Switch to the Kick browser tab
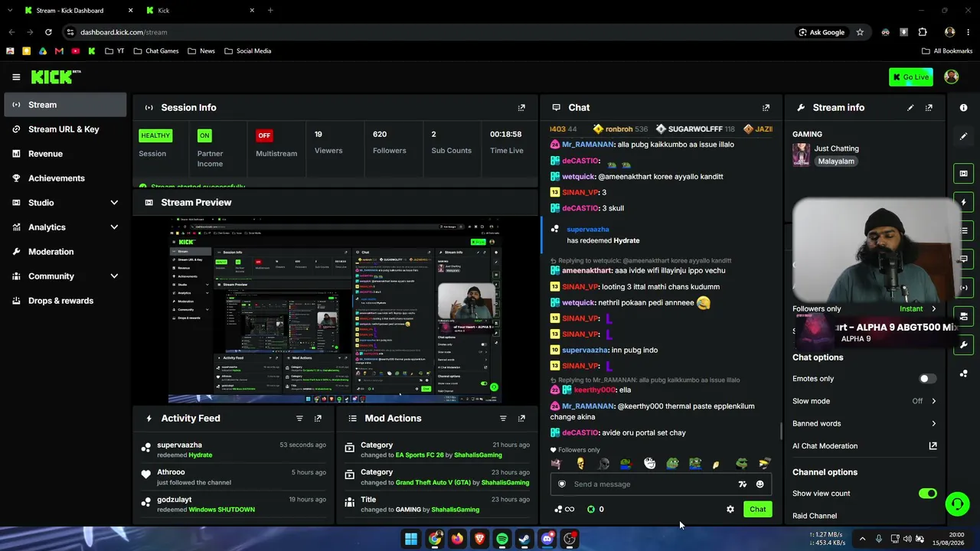Viewport: 980px width, 551px height. [x=201, y=11]
